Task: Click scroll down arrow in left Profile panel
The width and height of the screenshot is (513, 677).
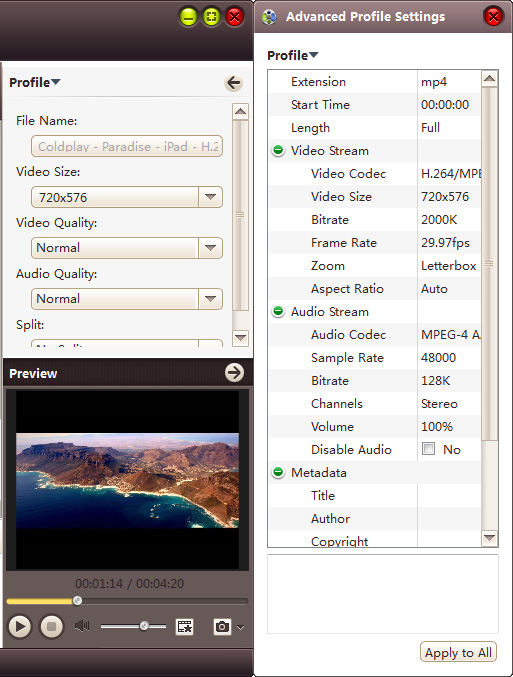Action: pyautogui.click(x=241, y=338)
